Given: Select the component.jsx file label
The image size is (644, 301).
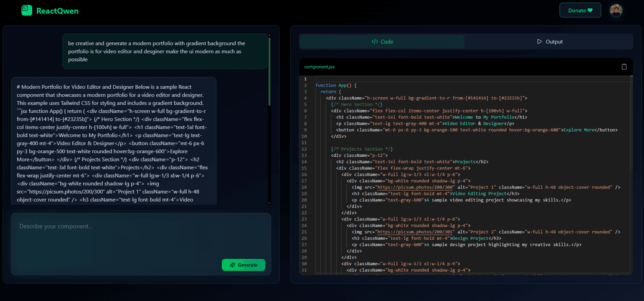Looking at the screenshot, I should pos(320,67).
